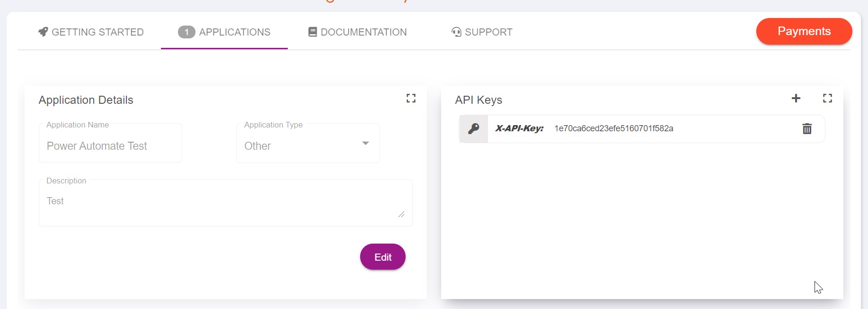Click the book icon beside Documentation
The image size is (868, 309).
pos(312,32)
